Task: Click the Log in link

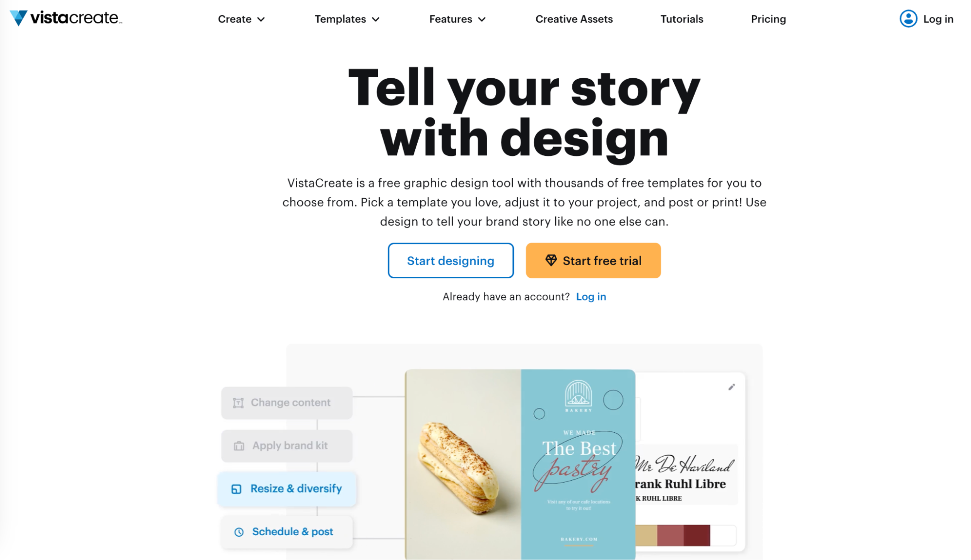Action: [x=928, y=18]
